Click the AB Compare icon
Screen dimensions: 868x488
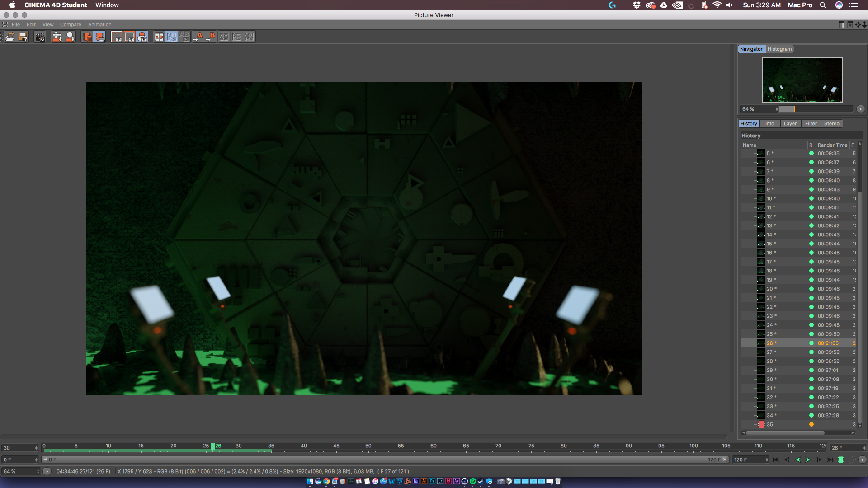click(159, 37)
